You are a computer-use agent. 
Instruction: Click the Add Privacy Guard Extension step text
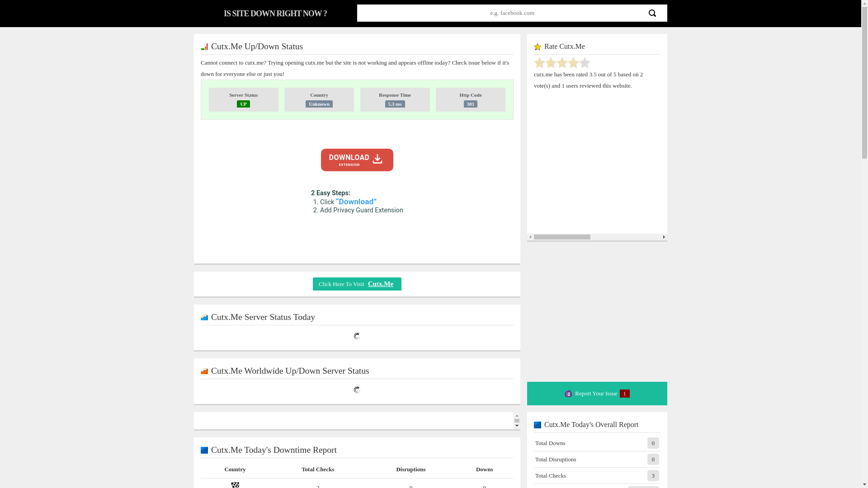362,211
